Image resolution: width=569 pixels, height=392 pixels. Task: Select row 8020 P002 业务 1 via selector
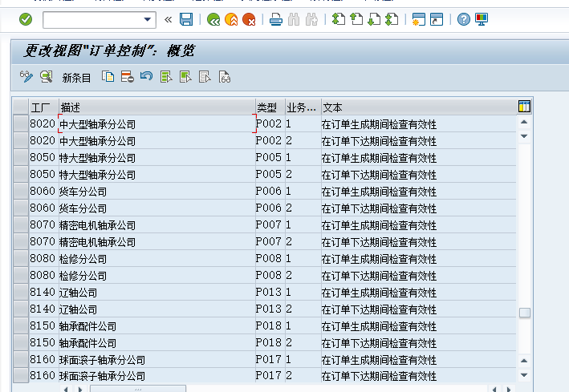point(21,123)
